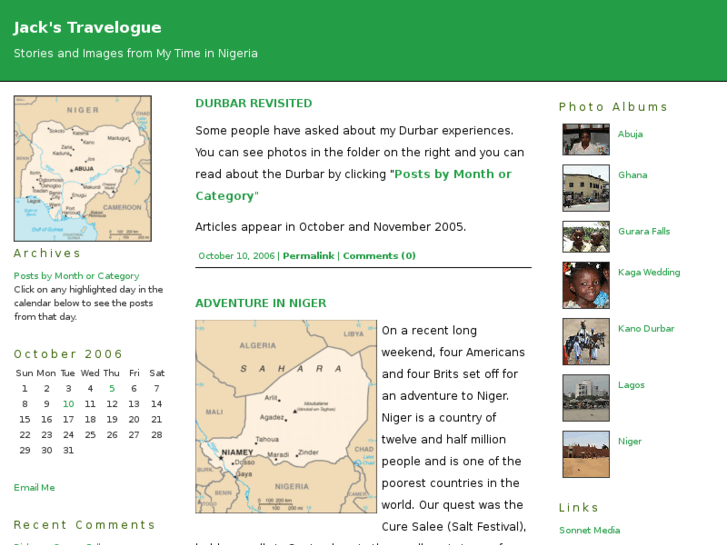This screenshot has height=545, width=727.
Task: Click the Niger album link
Action: [x=630, y=441]
